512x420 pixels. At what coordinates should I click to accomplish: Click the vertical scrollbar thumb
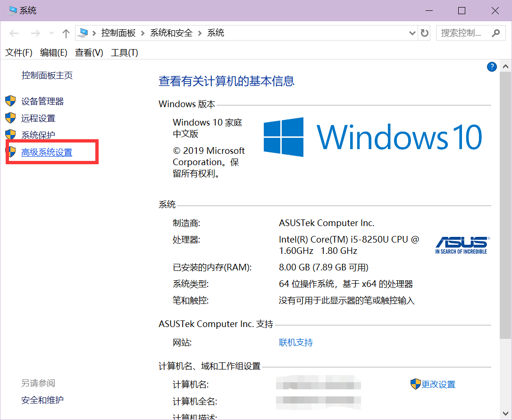coord(506,206)
